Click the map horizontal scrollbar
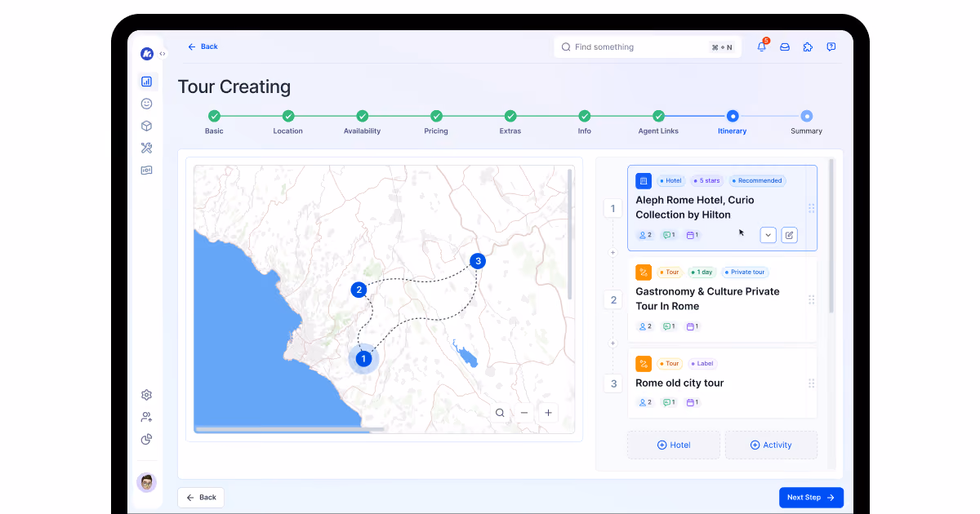Screen dimensions: 980x514 [x=290, y=429]
